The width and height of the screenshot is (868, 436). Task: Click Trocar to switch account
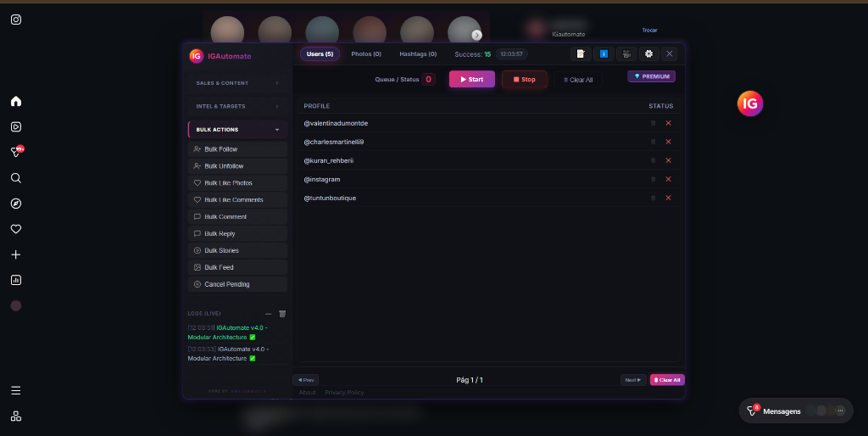click(x=649, y=31)
